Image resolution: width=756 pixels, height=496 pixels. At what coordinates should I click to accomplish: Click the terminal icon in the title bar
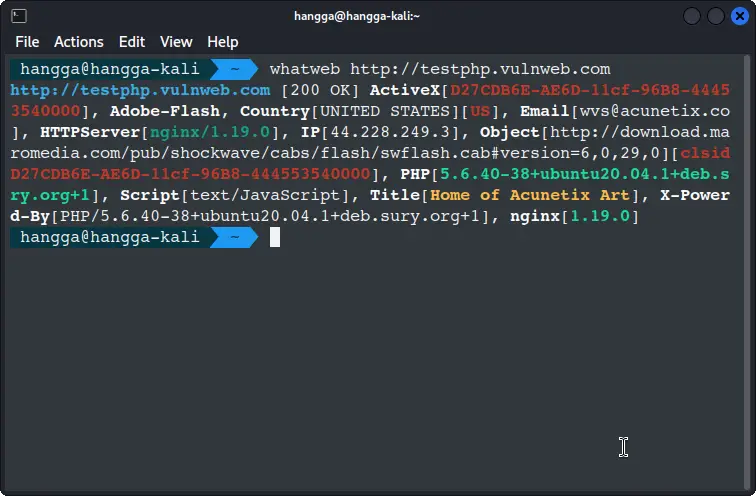click(x=19, y=16)
